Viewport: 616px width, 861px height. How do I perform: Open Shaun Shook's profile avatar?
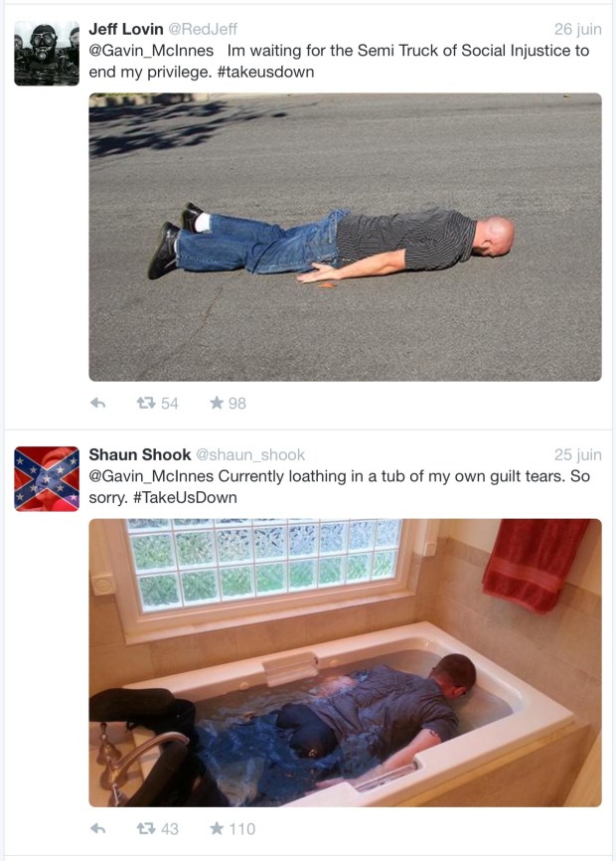point(47,479)
